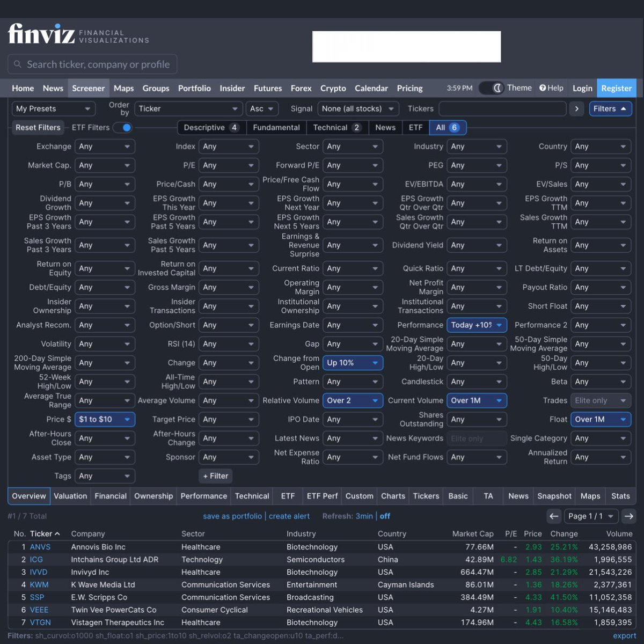The width and height of the screenshot is (644, 644).
Task: Open the Signal dropdown
Action: click(358, 108)
